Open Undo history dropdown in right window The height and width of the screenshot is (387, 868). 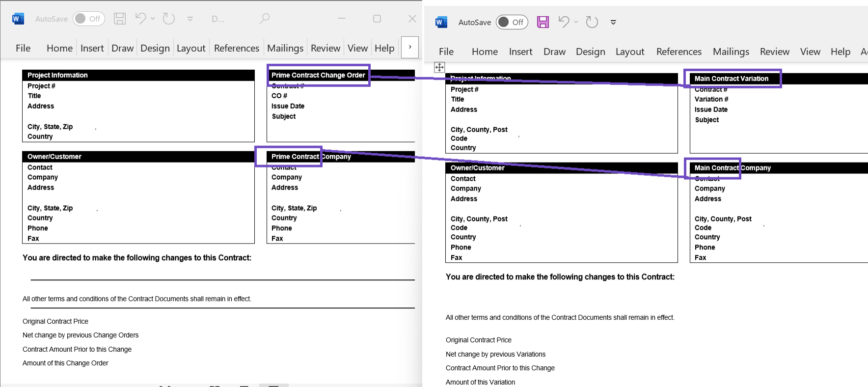click(x=576, y=22)
